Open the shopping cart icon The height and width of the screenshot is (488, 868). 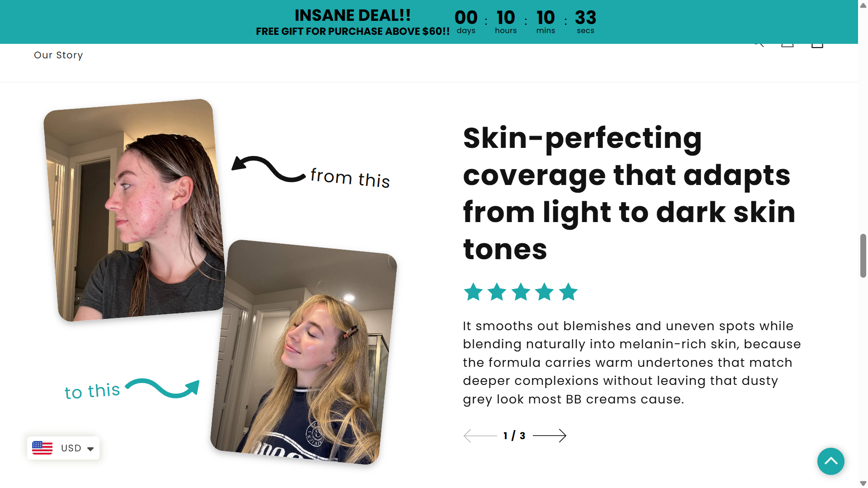click(x=817, y=44)
